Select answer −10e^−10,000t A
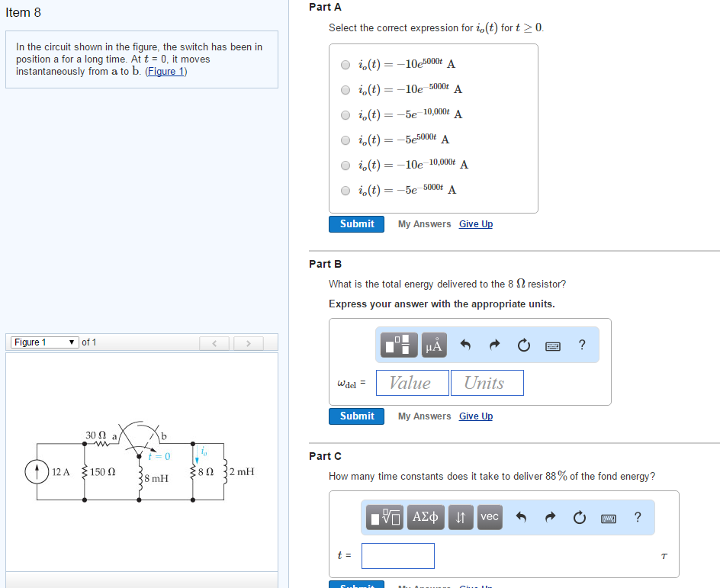720x588 pixels. 346,165
